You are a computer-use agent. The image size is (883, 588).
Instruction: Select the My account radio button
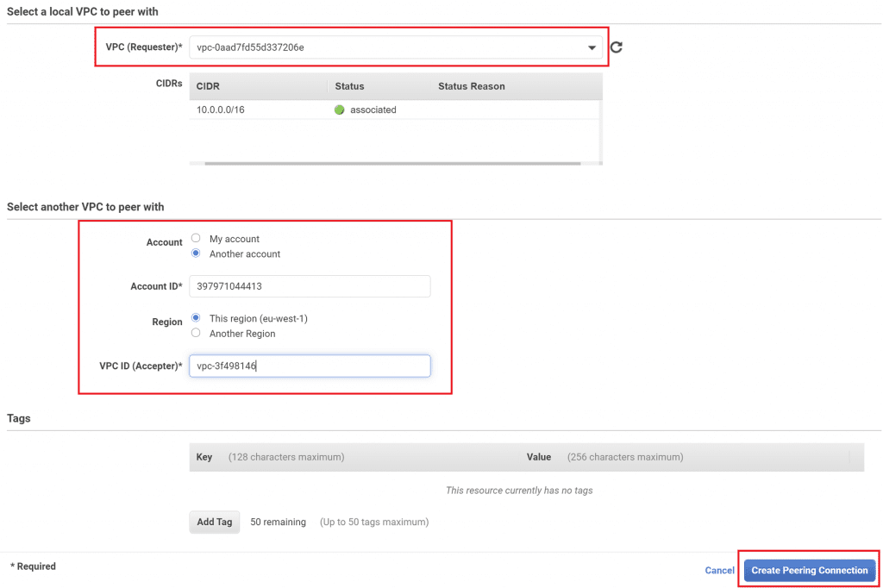click(x=196, y=238)
